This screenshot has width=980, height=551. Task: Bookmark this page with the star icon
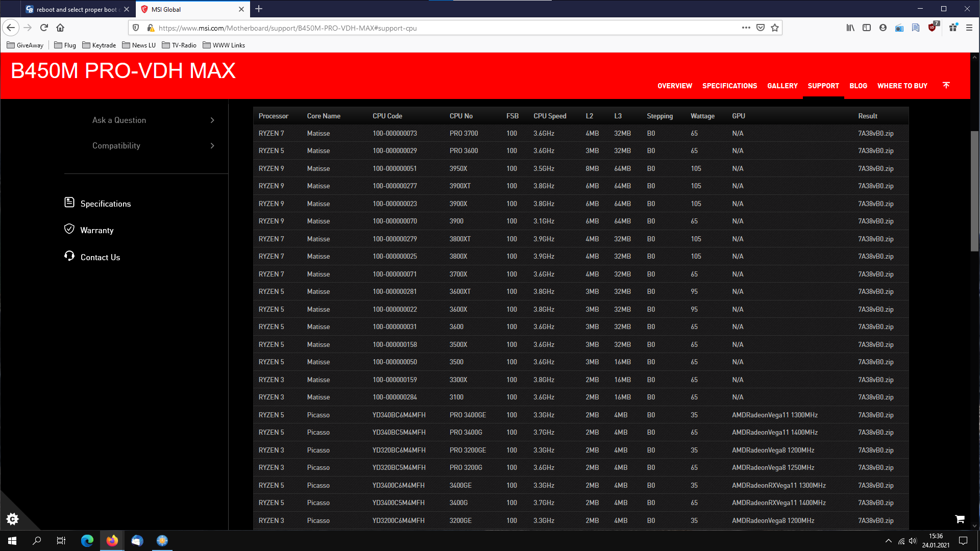(775, 28)
